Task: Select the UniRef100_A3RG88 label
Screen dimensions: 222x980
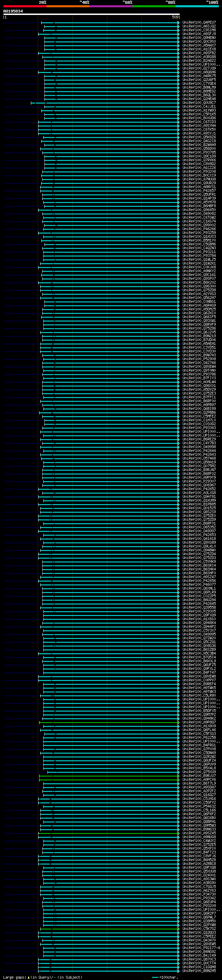Action: [199, 57]
